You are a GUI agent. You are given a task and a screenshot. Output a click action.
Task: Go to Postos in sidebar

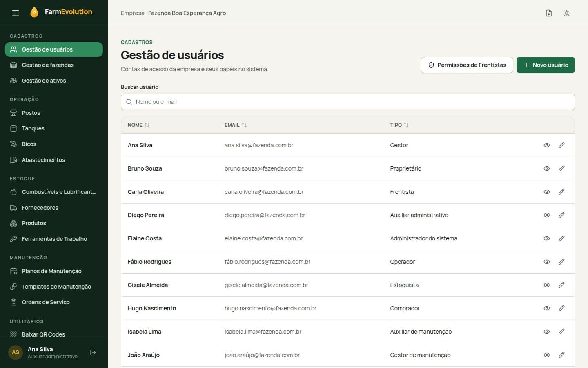[54, 113]
